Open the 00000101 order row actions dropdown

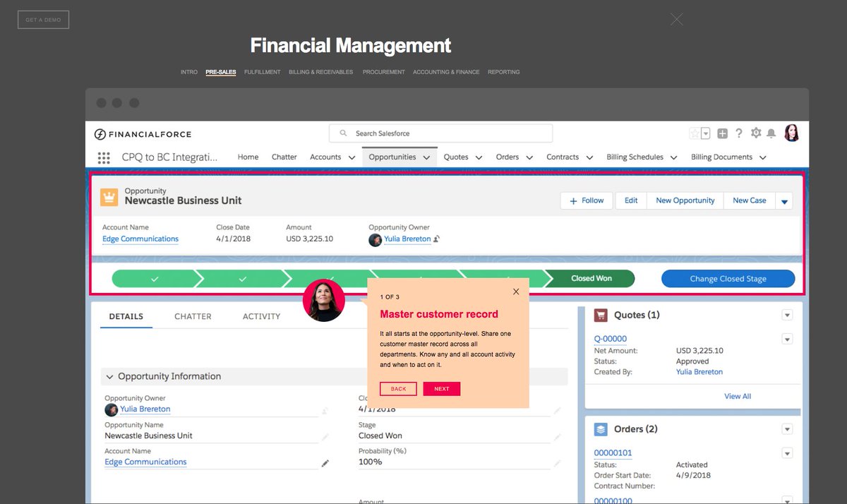pos(787,453)
